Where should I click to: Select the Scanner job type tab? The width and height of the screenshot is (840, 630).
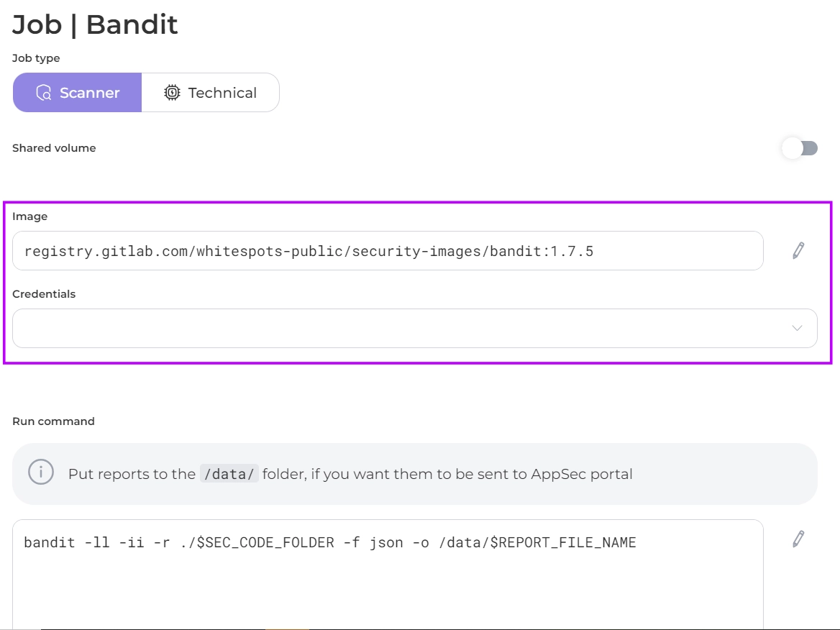point(78,93)
